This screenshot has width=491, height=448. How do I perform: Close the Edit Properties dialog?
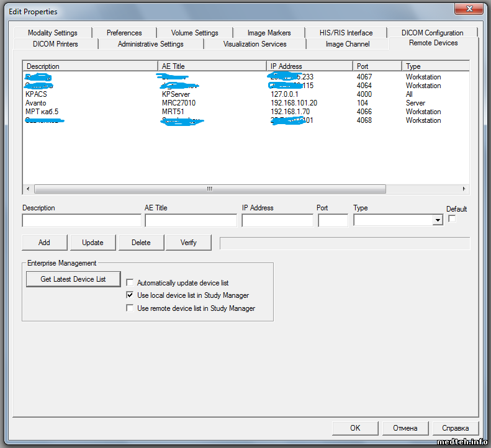click(469, 9)
